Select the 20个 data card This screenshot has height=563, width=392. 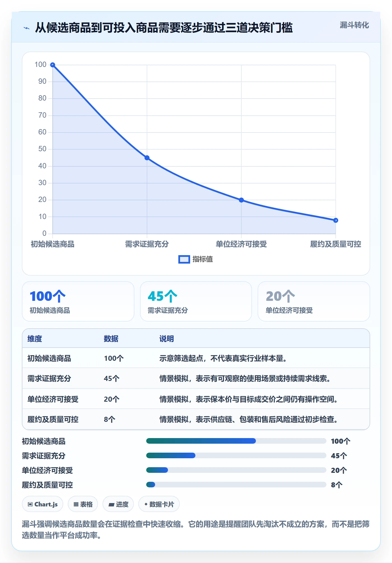[x=314, y=301]
